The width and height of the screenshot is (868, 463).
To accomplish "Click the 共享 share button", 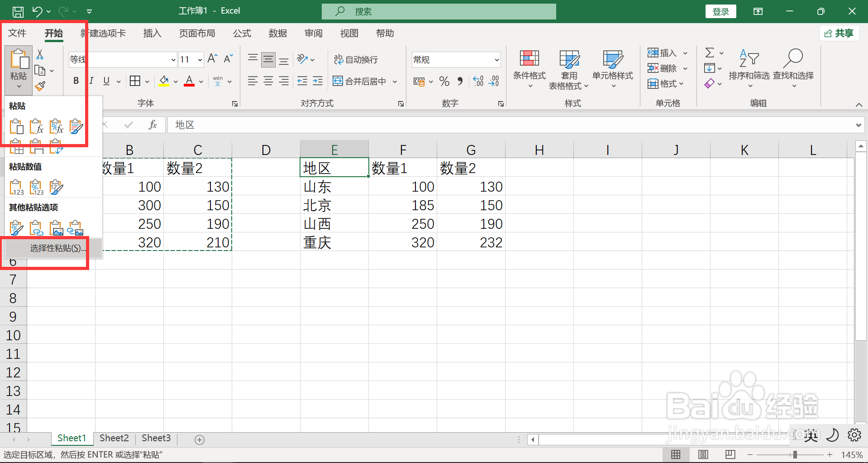I will [x=839, y=33].
